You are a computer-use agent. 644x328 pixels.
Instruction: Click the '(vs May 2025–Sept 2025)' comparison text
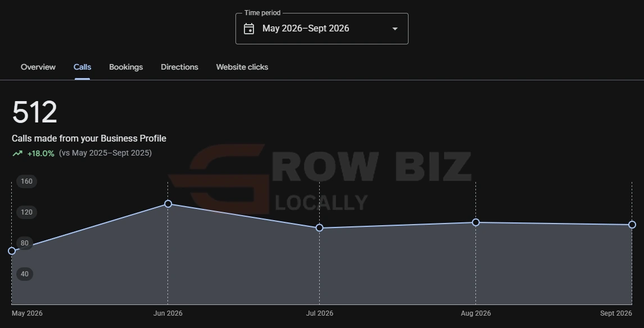tap(105, 153)
